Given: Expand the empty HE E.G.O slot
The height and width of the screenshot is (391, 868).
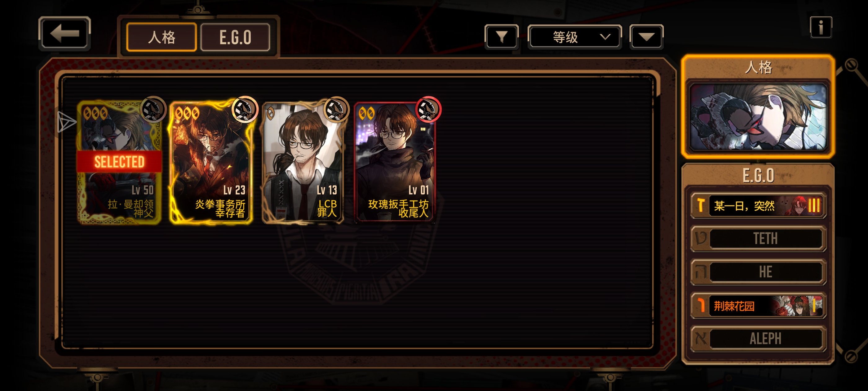Looking at the screenshot, I should point(758,272).
